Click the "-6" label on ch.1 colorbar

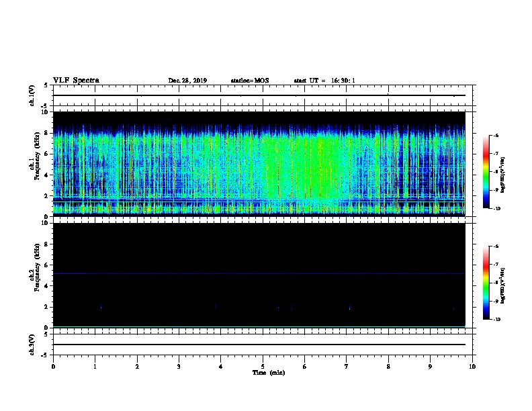(x=496, y=135)
